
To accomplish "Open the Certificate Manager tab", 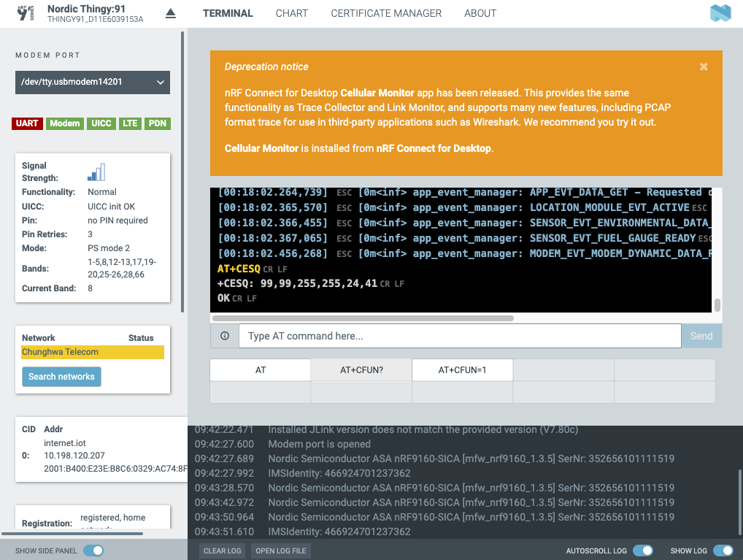I will click(x=386, y=13).
